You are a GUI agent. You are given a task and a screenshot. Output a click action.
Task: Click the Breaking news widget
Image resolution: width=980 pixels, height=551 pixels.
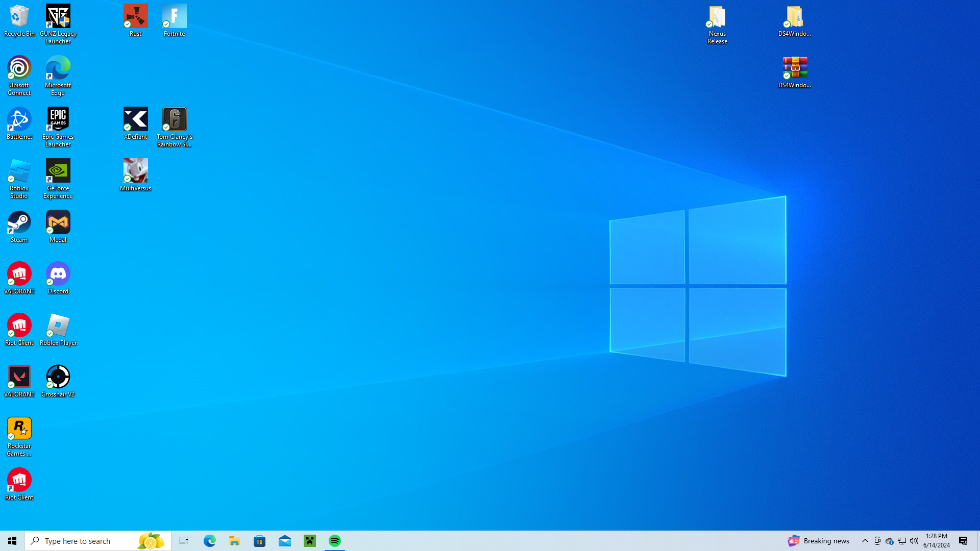click(819, 541)
